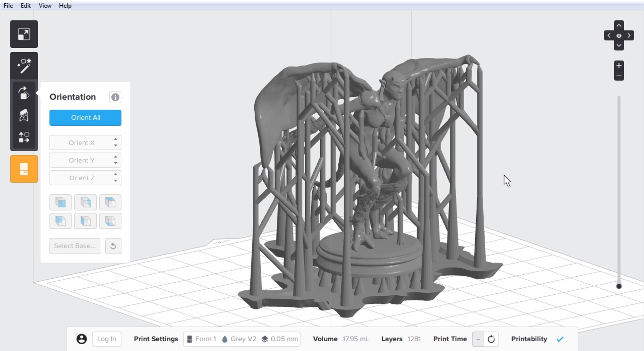Click the orange Print button
The image size is (644, 351).
click(24, 169)
